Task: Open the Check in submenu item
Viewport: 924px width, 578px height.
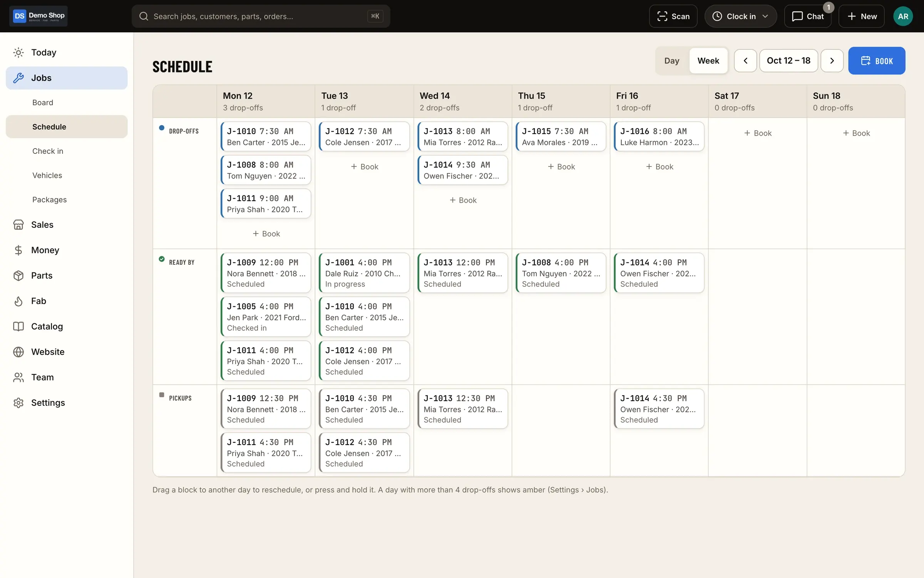Action: [x=67, y=151]
